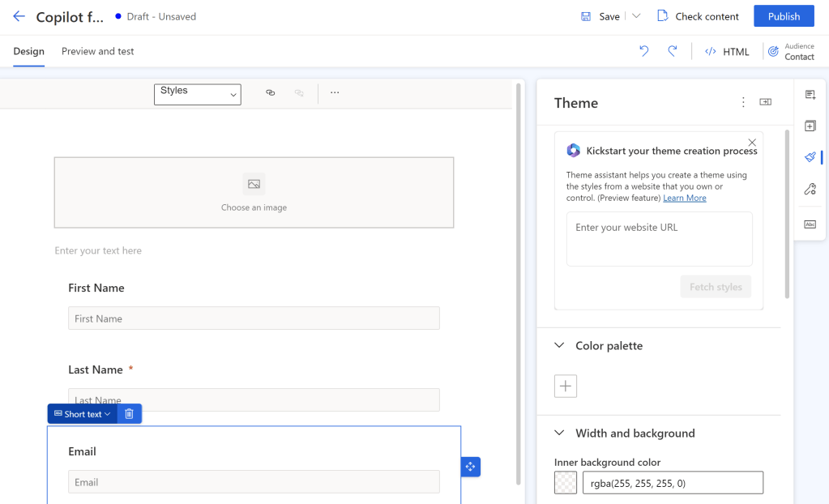
Task: Open the Theme paintbrush icon in the sidebar
Action: (x=810, y=157)
